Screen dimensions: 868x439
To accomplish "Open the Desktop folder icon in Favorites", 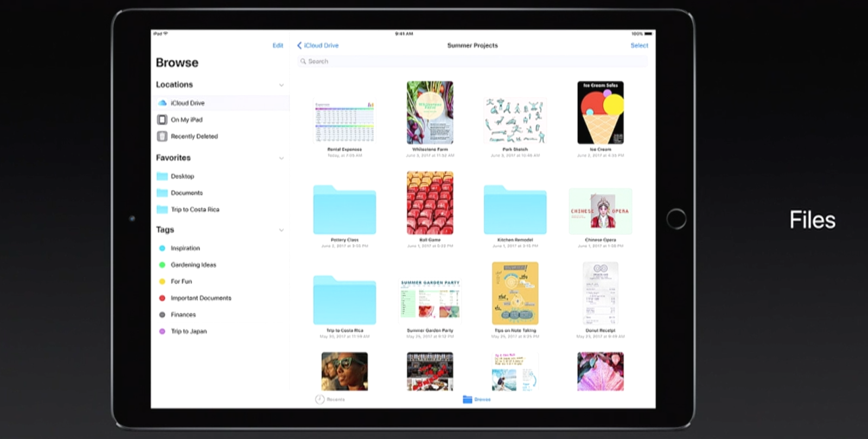I will coord(162,176).
